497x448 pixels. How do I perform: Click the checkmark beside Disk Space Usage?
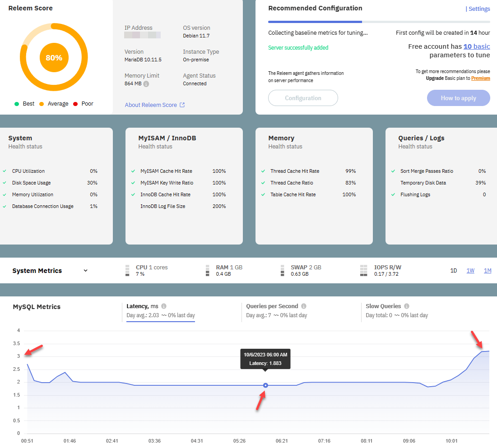pos(5,183)
